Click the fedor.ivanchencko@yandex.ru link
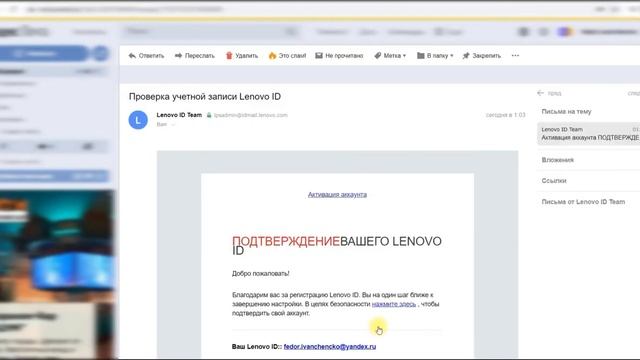Screen dimensions: 640x360 (330, 347)
